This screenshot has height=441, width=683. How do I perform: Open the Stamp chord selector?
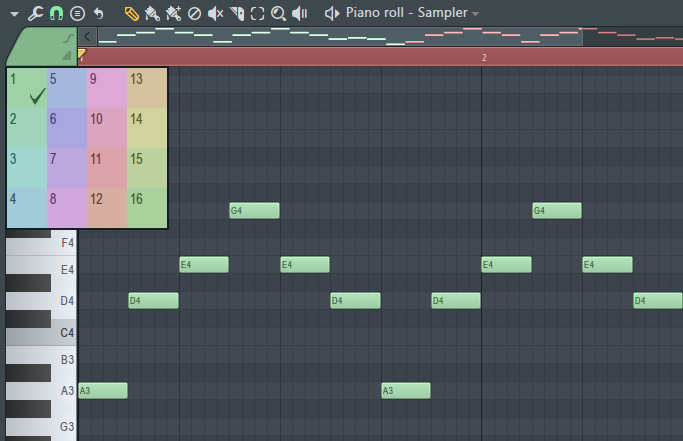tap(76, 13)
